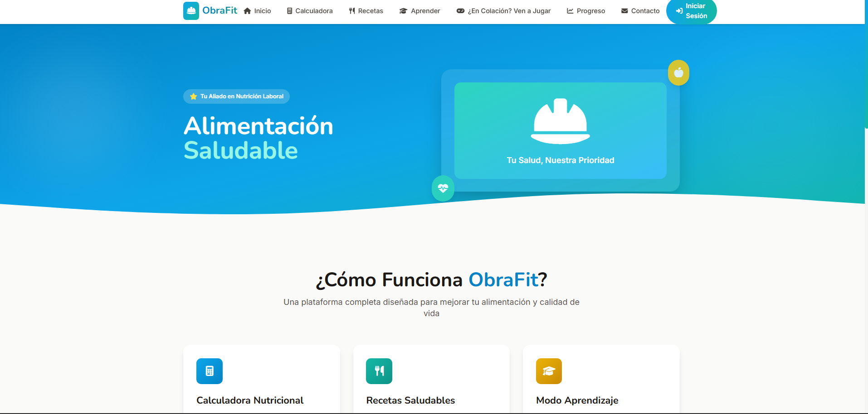Click the calculator icon in the navbar
Image resolution: width=868 pixels, height=414 pixels.
click(x=289, y=10)
